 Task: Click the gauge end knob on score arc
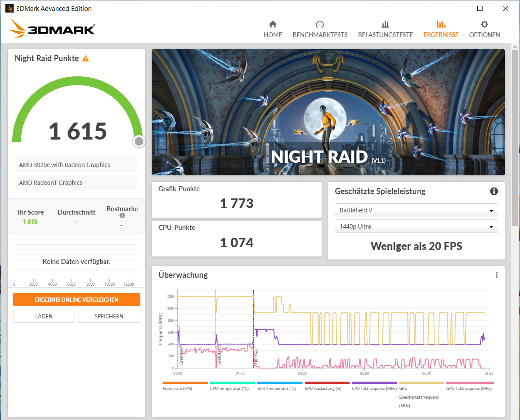click(x=139, y=141)
